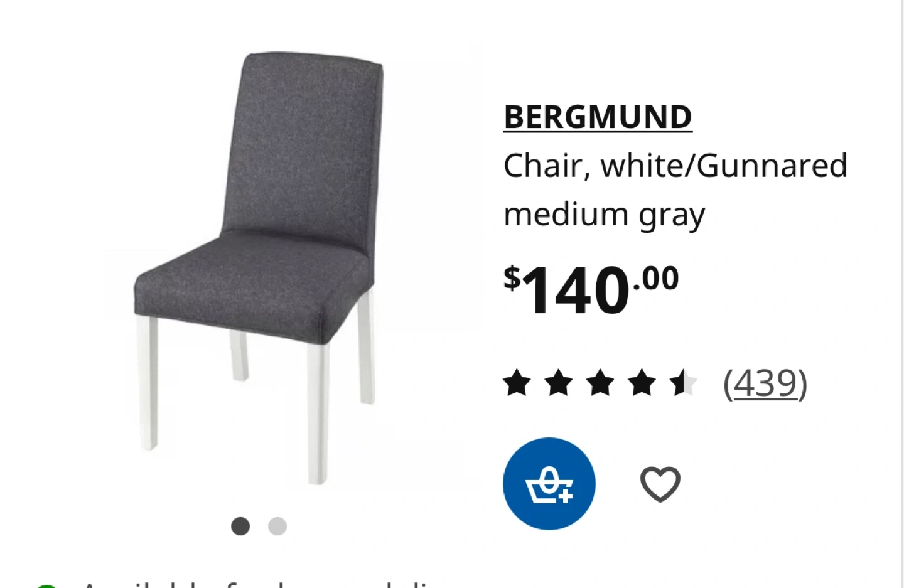Click the $140.00 price label
Image resolution: width=904 pixels, height=588 pixels.
click(591, 290)
